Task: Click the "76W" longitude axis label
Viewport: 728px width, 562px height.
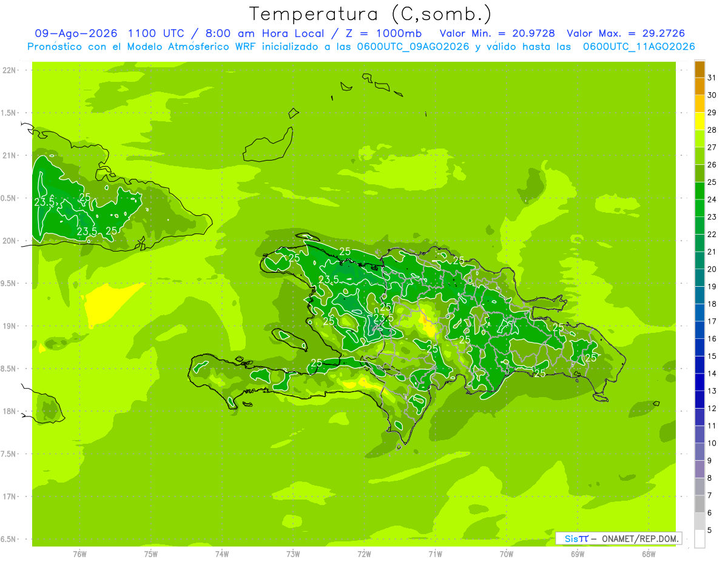Action: [x=79, y=554]
